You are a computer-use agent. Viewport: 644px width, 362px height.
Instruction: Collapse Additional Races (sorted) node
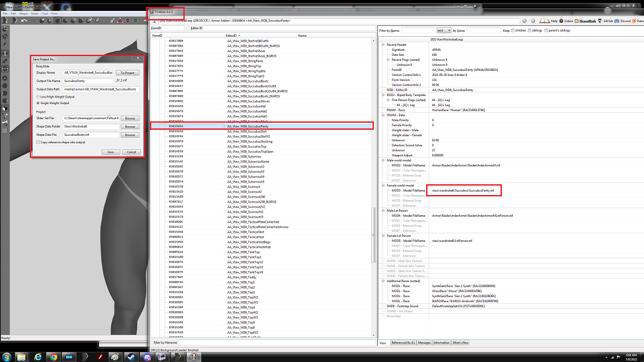382,281
